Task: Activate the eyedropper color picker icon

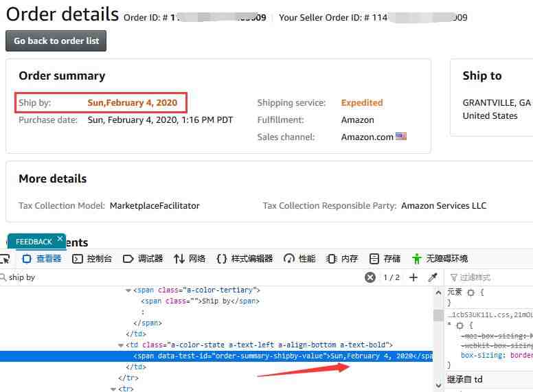Action: pos(433,277)
